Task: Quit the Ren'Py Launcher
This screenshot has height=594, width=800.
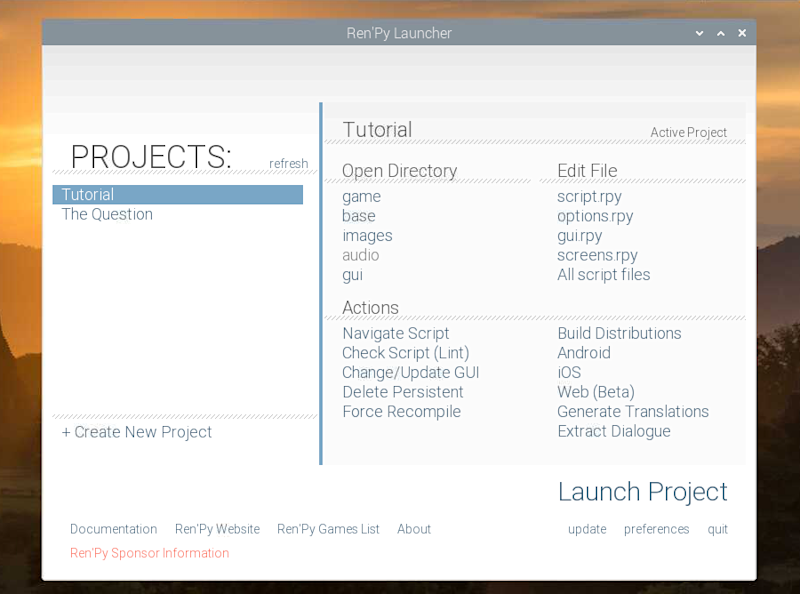Action: click(x=717, y=529)
